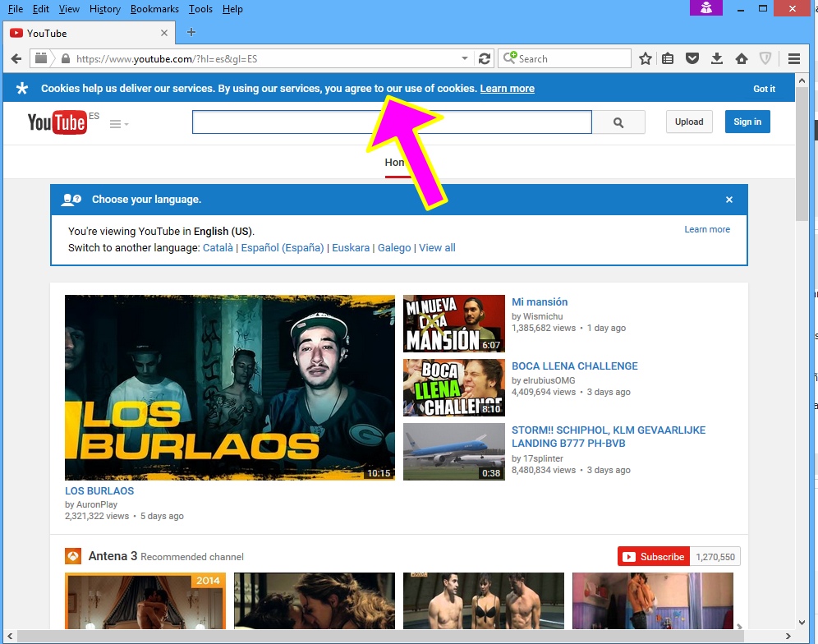Image resolution: width=818 pixels, height=644 pixels.
Task: Click the horizontal scrollbar right arrow
Action: 788,636
